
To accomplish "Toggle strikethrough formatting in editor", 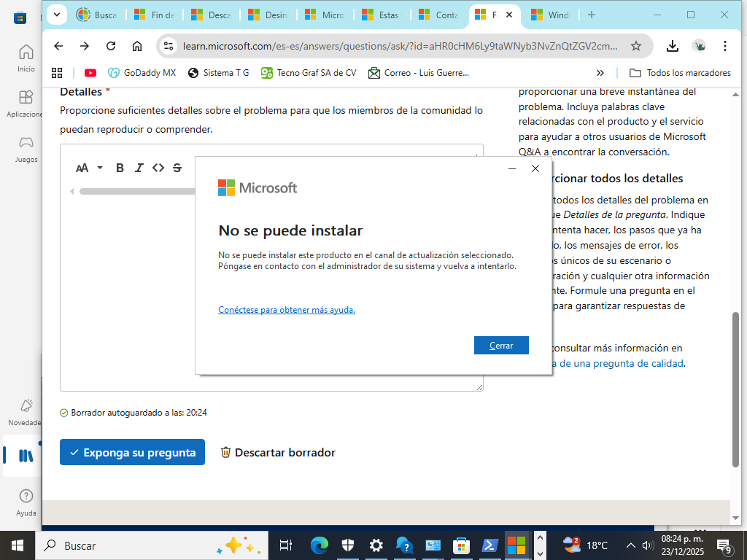I will coord(177,168).
